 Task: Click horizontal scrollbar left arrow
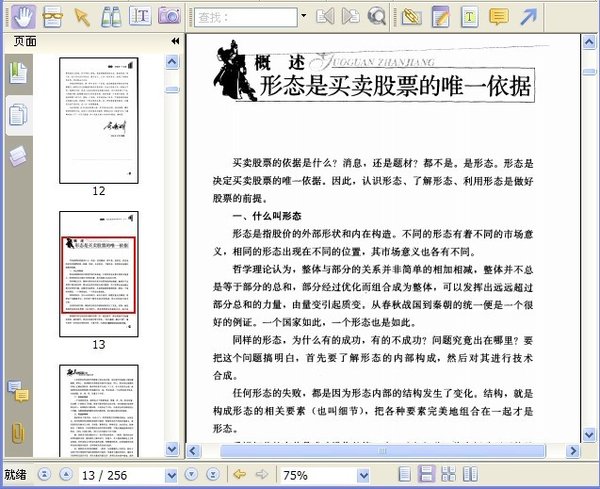tap(193, 451)
